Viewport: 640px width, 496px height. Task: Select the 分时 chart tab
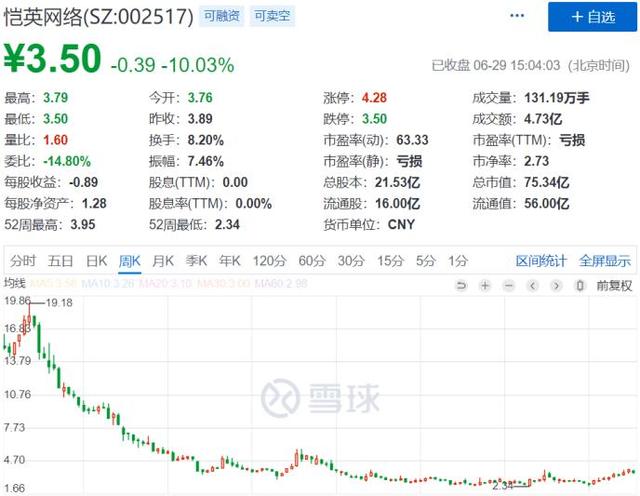[x=23, y=260]
